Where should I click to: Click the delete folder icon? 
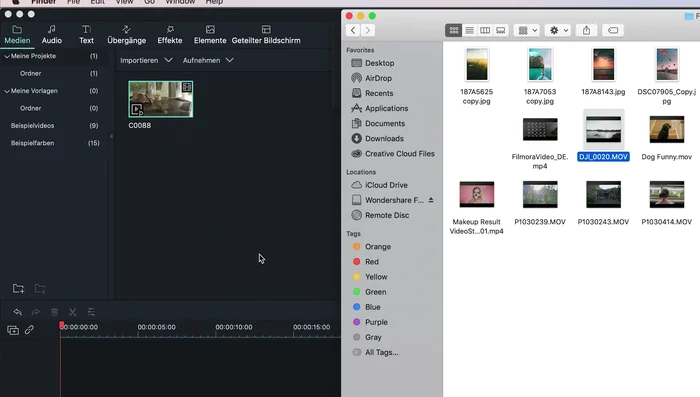click(40, 288)
